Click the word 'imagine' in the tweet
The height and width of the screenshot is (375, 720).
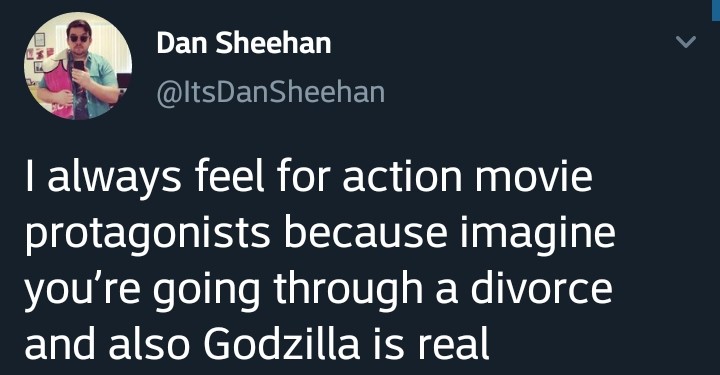538,235
